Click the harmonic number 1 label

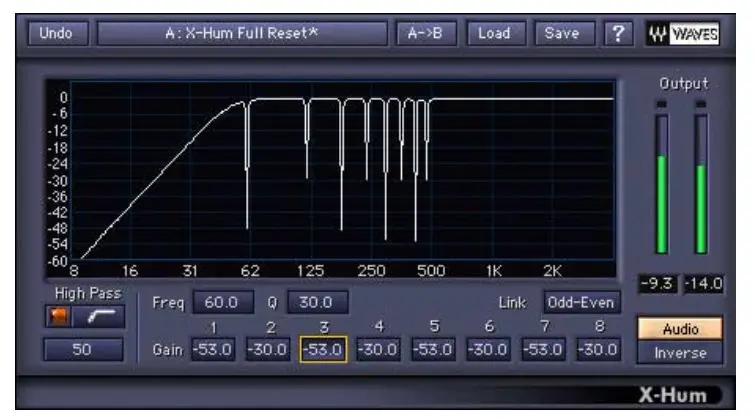pyautogui.click(x=213, y=327)
